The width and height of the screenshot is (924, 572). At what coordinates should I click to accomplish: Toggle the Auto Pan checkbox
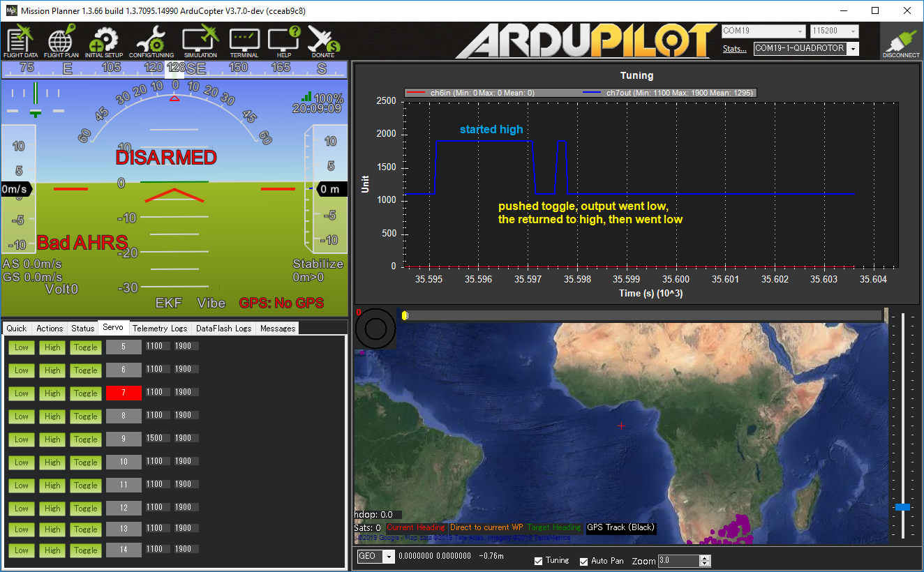point(583,561)
